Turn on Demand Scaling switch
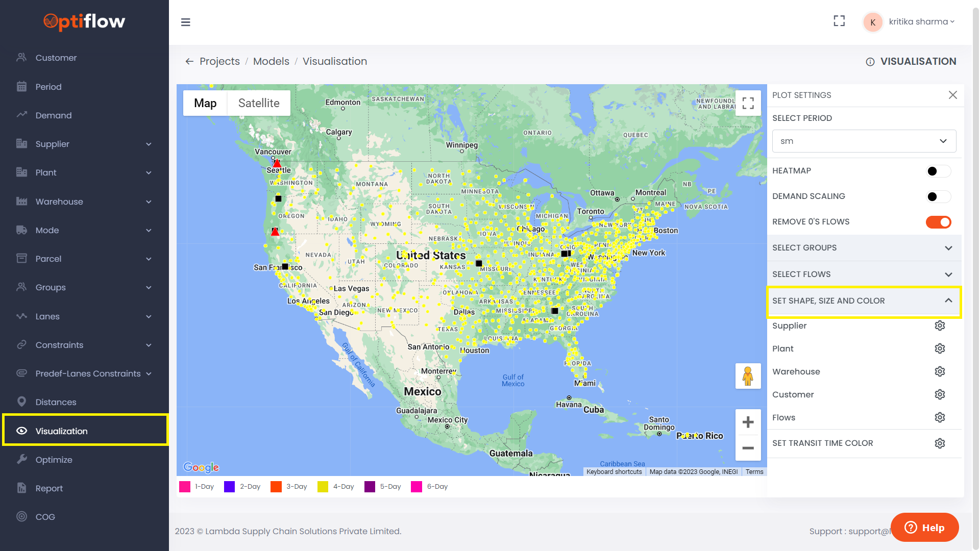The height and width of the screenshot is (551, 980). 938,196
